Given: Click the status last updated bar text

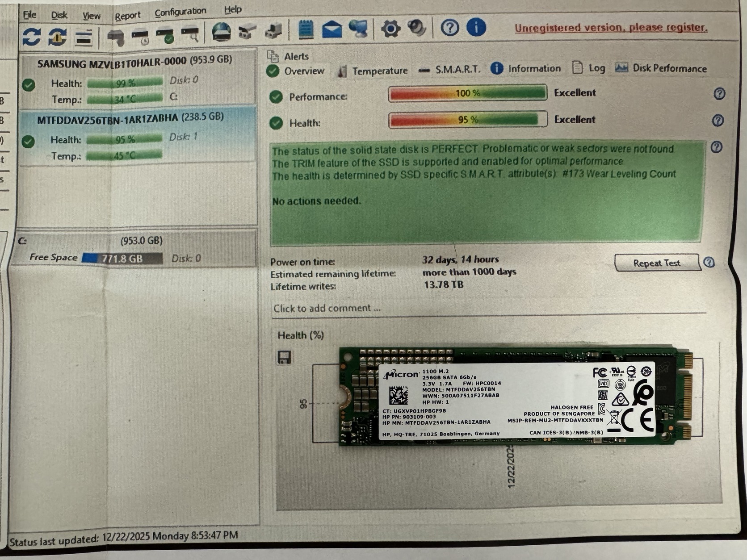Looking at the screenshot, I should 124,538.
